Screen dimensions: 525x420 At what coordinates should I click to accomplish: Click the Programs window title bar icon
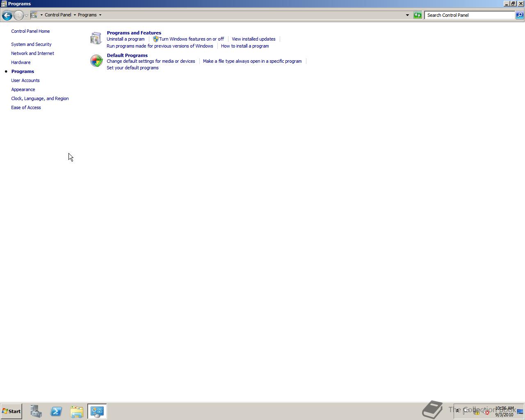click(4, 4)
